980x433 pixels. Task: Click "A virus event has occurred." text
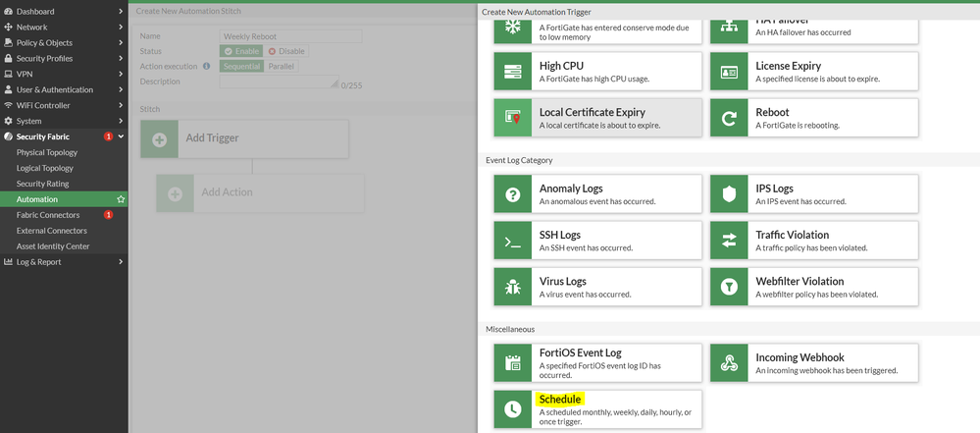point(585,295)
